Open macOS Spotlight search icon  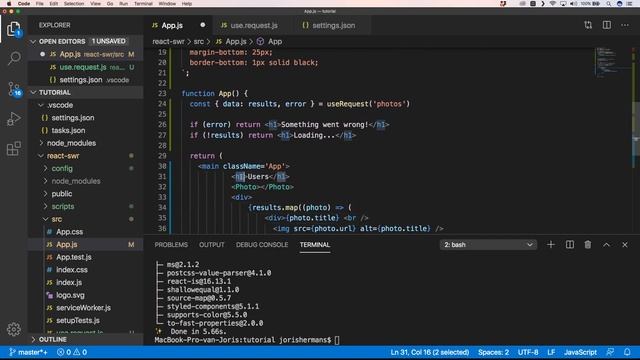tap(609, 3)
